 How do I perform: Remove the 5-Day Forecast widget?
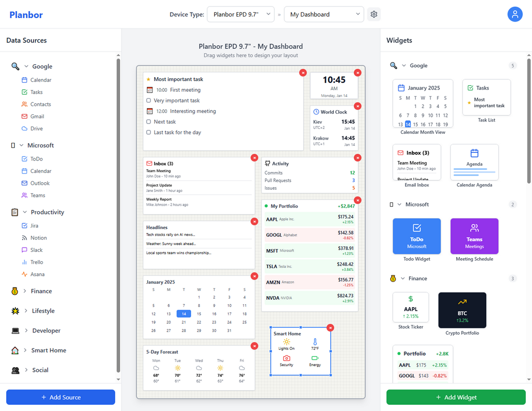point(254,346)
